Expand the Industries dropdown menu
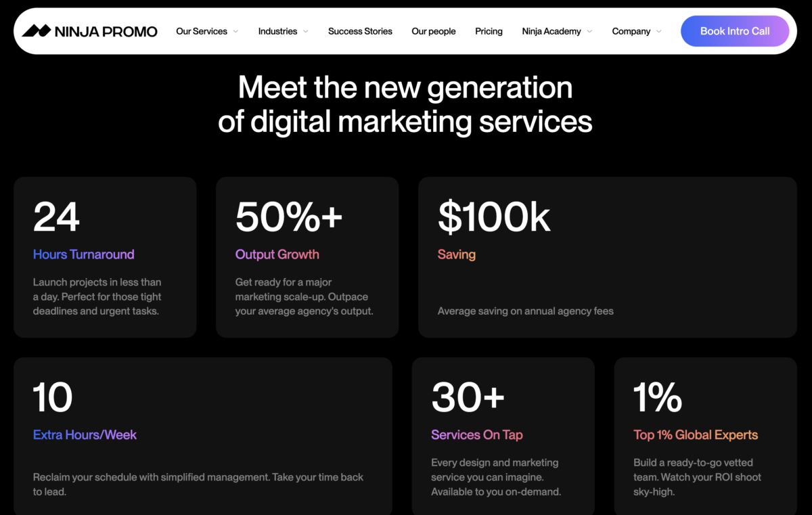This screenshot has height=515, width=812. [305, 31]
